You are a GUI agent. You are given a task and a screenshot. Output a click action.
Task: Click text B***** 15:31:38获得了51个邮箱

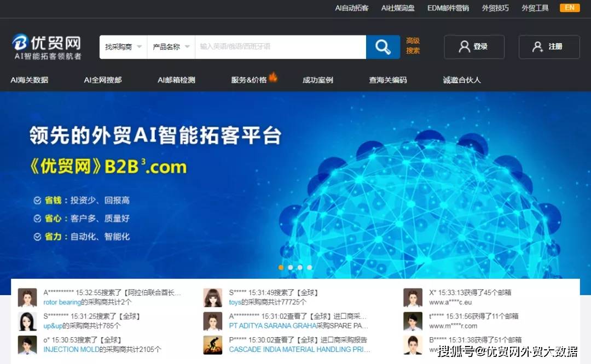476,340
